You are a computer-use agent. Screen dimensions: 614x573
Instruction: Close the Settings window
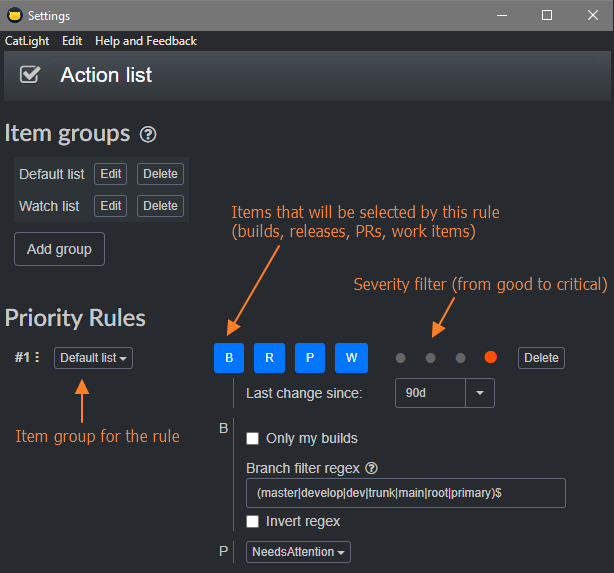point(593,15)
